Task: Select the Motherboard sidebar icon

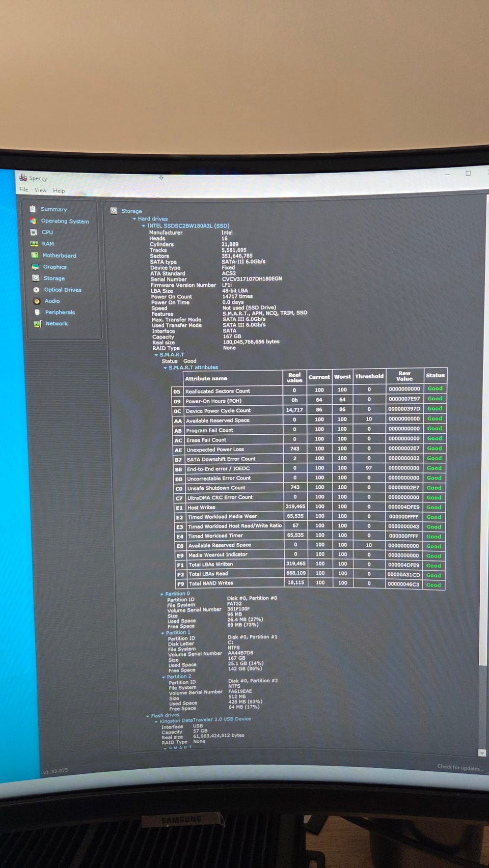Action: 35,255
